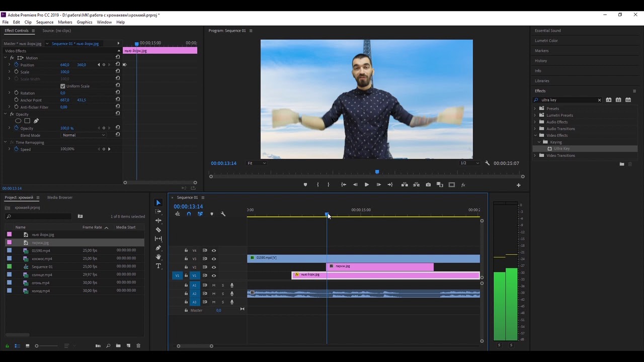
Task: Open the Blend Mode Normal dropdown
Action: (84, 135)
